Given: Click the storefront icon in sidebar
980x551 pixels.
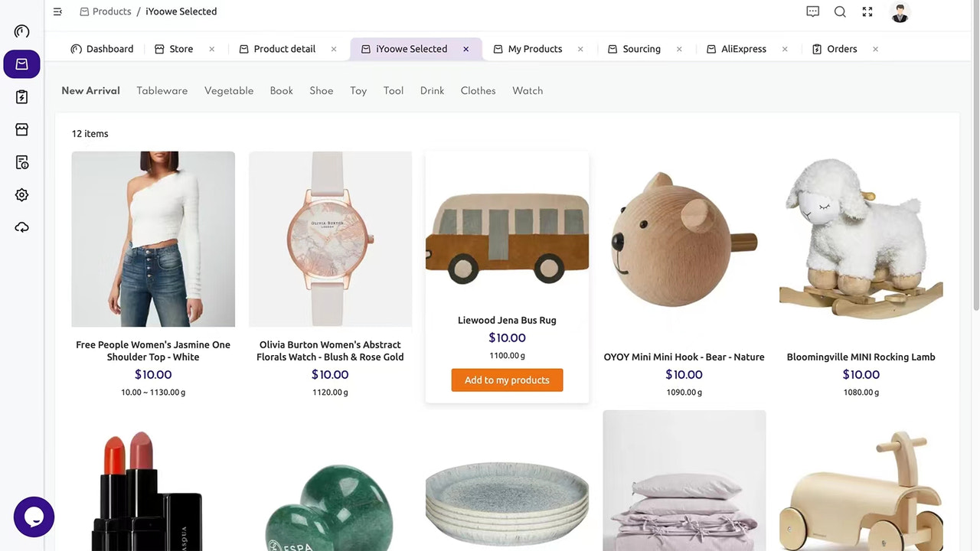Looking at the screenshot, I should [x=21, y=129].
